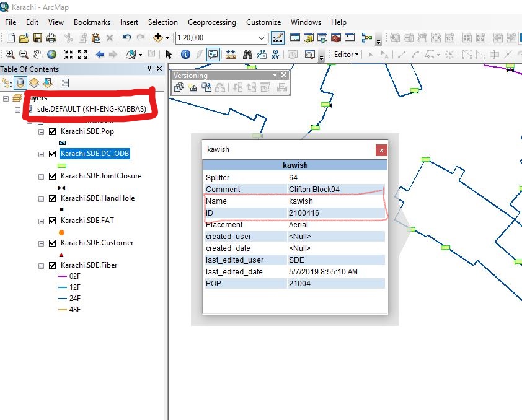
Task: Open the Customize menu
Action: pos(263,22)
